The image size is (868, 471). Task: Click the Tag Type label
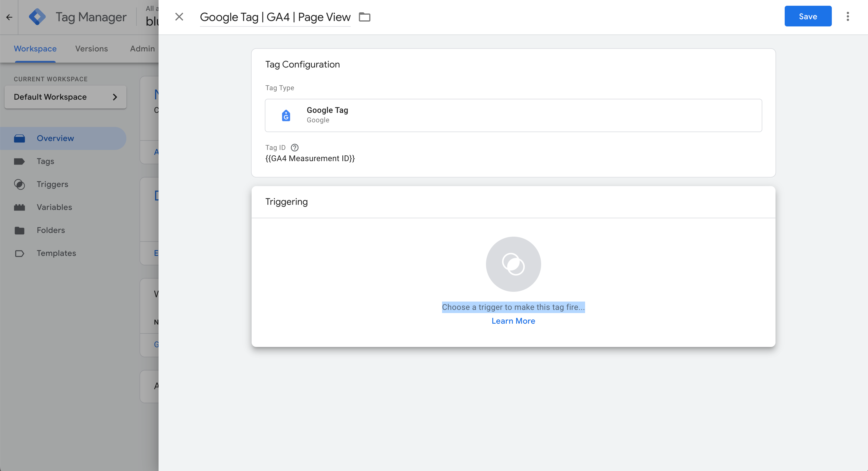(x=280, y=88)
